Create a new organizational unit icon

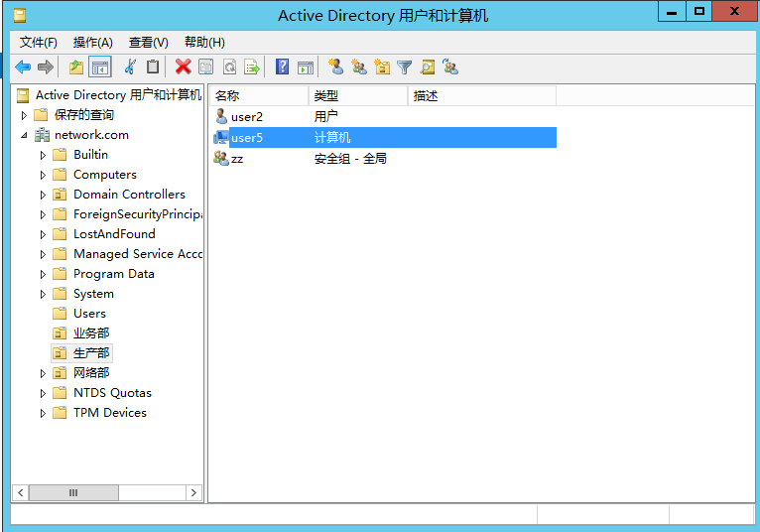pos(382,66)
